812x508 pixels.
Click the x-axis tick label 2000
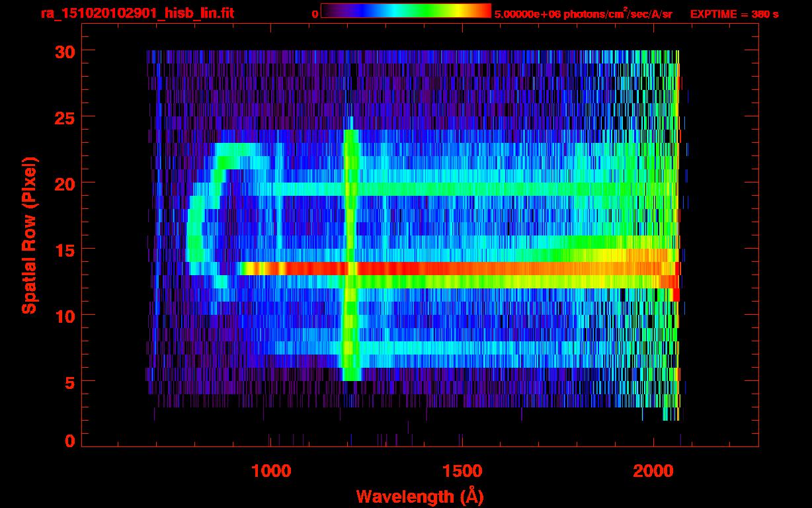(653, 471)
